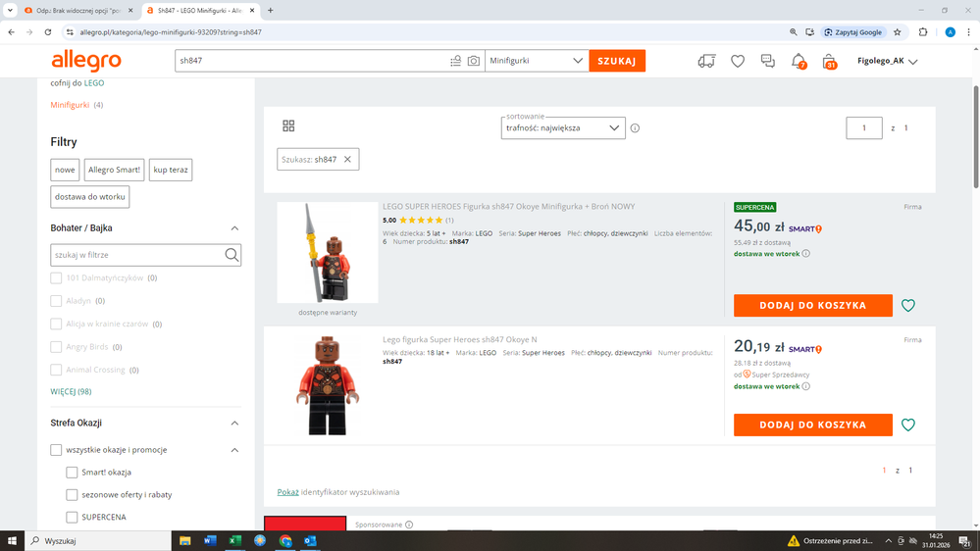Open the Figolego_AK account menu
This screenshot has width=980, height=551.
pos(888,61)
